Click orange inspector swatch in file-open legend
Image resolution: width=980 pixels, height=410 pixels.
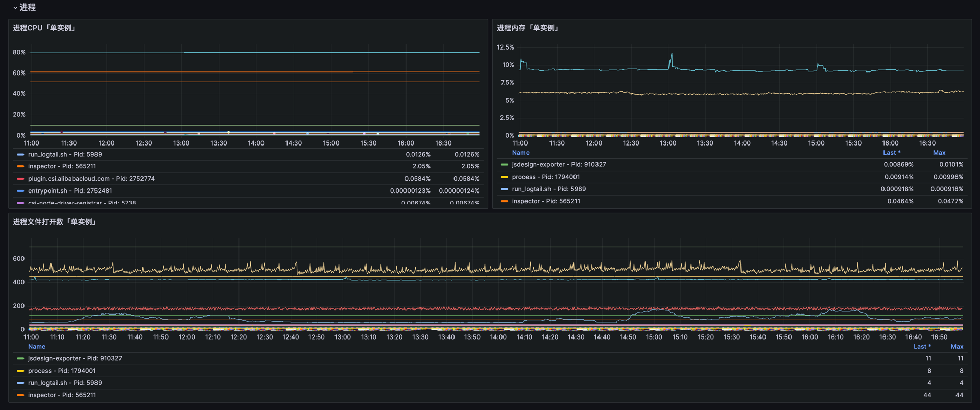coord(20,395)
